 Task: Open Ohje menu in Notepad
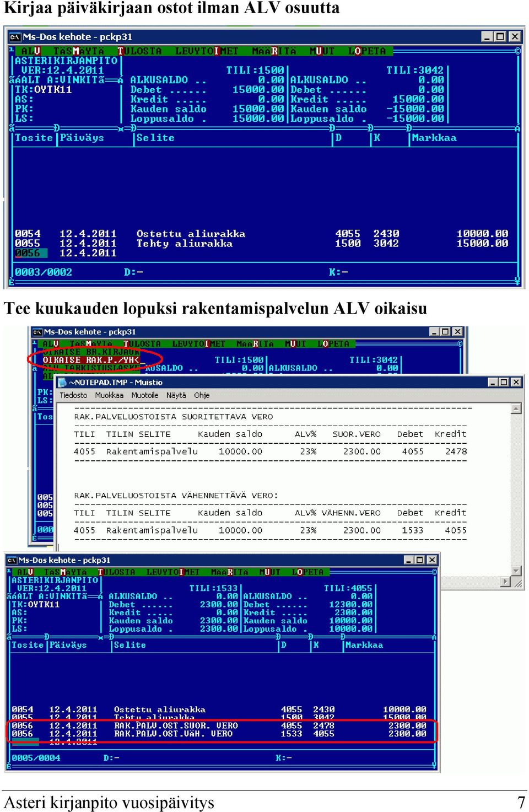[202, 395]
